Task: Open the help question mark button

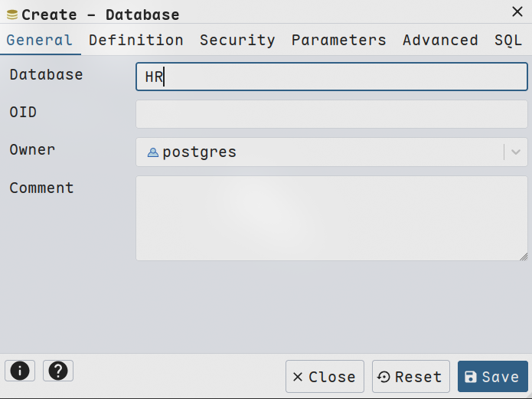Action: point(58,371)
